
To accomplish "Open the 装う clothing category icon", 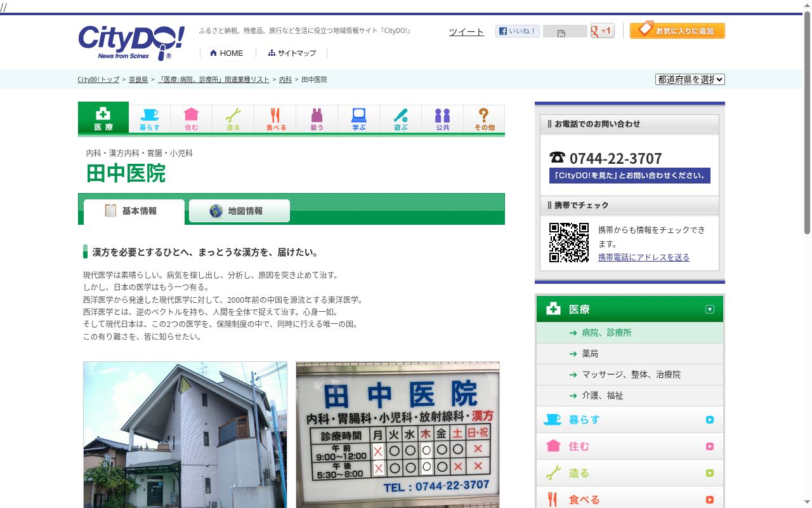I will 317,119.
